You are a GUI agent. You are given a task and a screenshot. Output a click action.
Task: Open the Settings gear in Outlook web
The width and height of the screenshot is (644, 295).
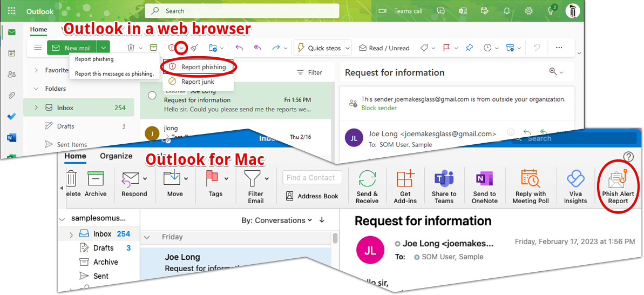529,11
